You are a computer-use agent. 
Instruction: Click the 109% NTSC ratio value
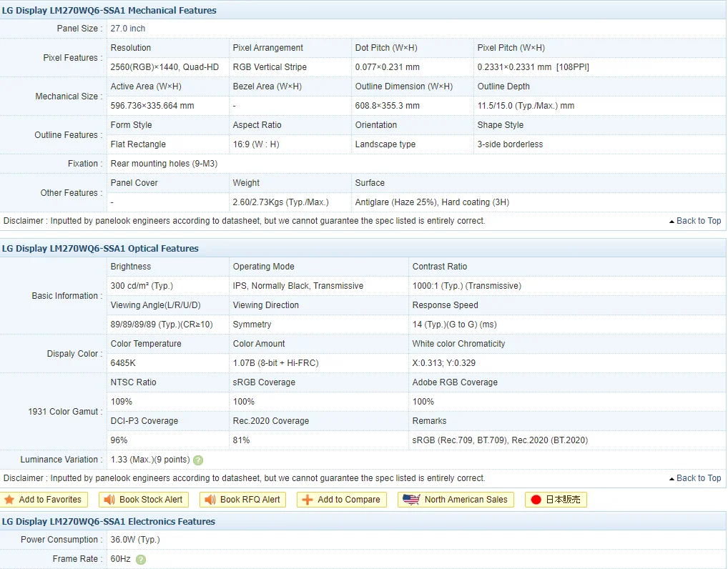point(121,401)
